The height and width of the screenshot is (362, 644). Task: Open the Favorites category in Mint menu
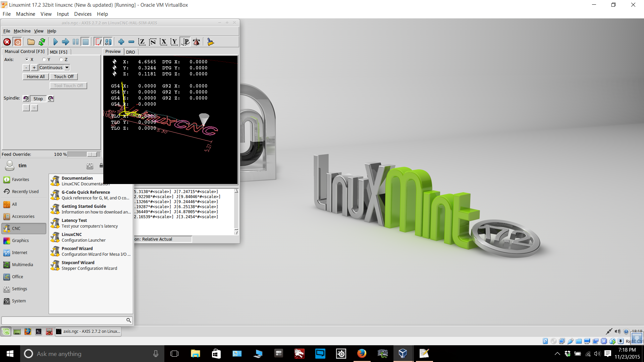click(x=24, y=180)
